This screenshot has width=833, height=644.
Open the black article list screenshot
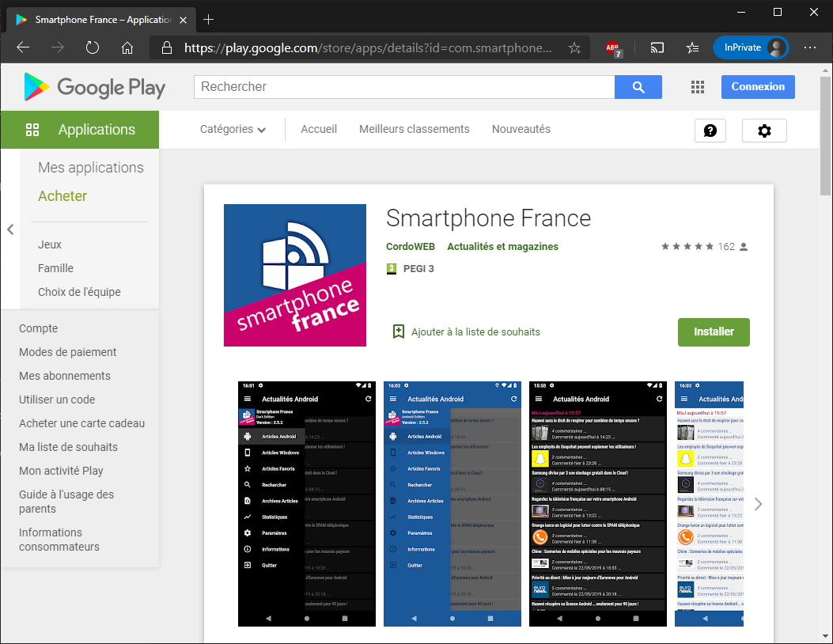pyautogui.click(x=598, y=504)
